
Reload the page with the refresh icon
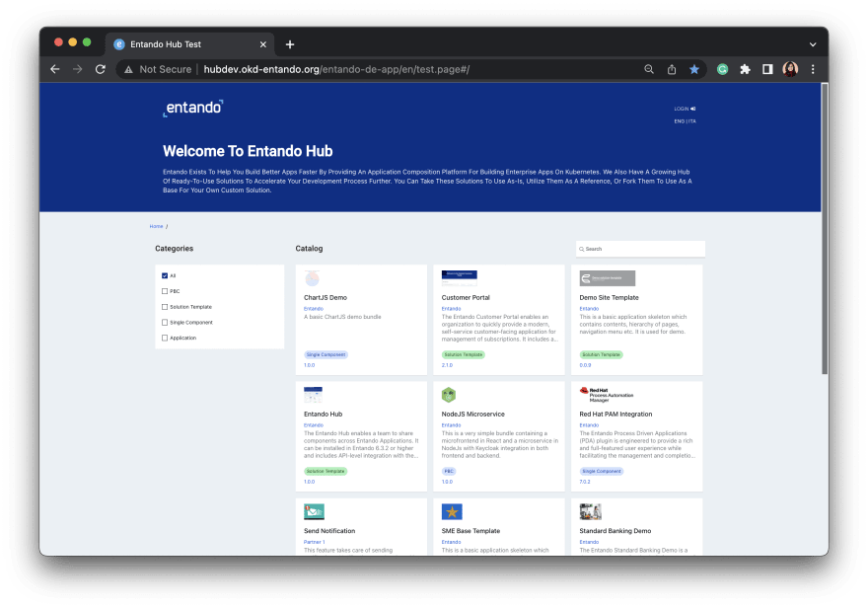pyautogui.click(x=101, y=69)
